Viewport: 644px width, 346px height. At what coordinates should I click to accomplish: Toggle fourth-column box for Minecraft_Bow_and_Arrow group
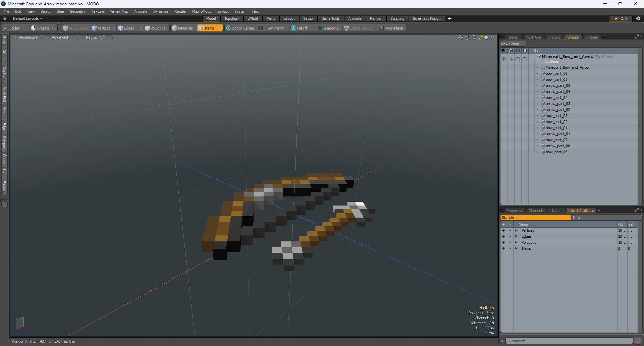pos(525,59)
